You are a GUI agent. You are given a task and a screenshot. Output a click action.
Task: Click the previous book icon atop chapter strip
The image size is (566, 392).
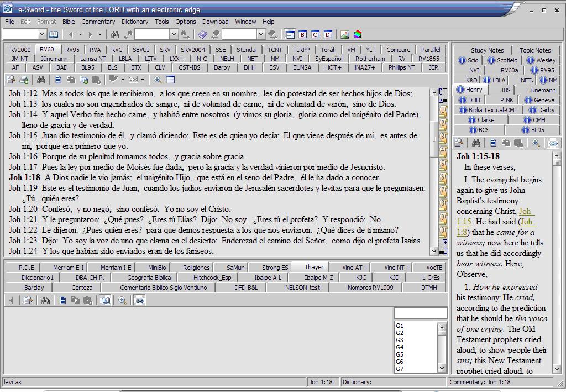point(443,91)
